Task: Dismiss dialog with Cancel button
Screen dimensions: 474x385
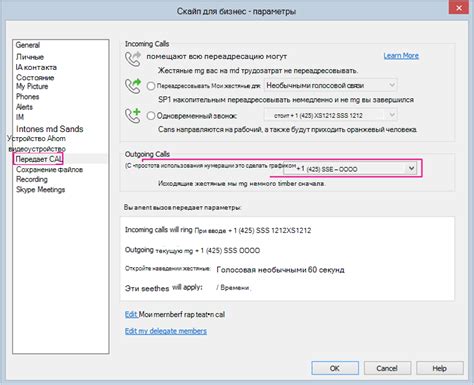Action: (x=387, y=368)
